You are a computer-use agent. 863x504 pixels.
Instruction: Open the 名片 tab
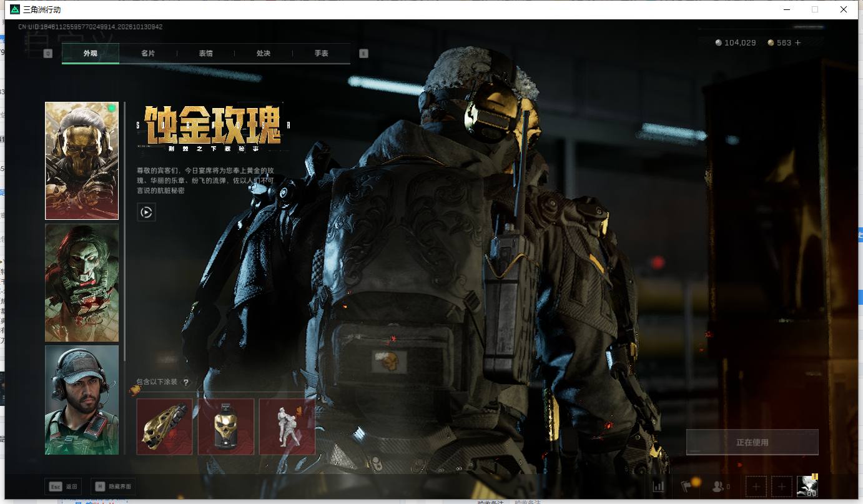148,54
